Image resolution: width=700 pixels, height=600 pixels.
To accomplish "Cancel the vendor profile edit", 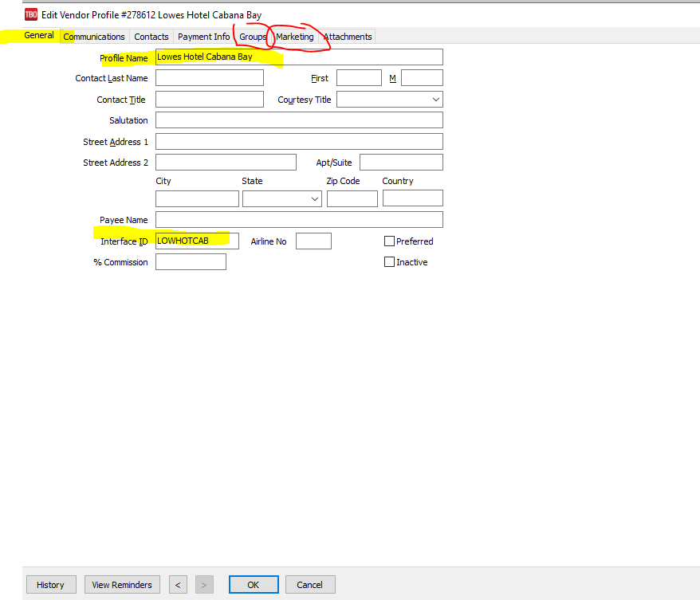I will click(310, 584).
